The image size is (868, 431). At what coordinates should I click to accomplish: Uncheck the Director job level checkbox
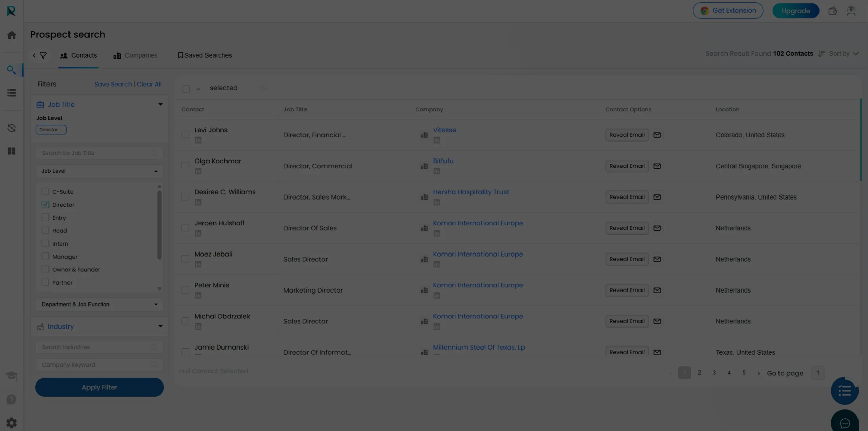click(x=45, y=204)
